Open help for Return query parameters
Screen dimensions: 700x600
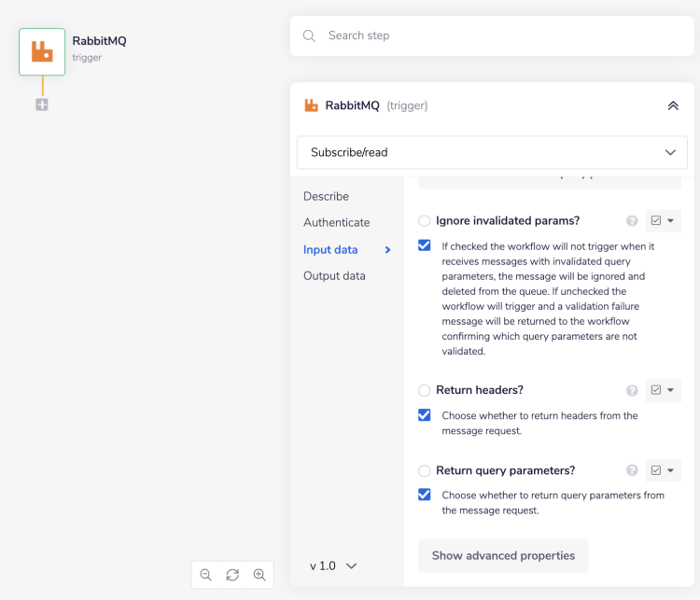[632, 470]
